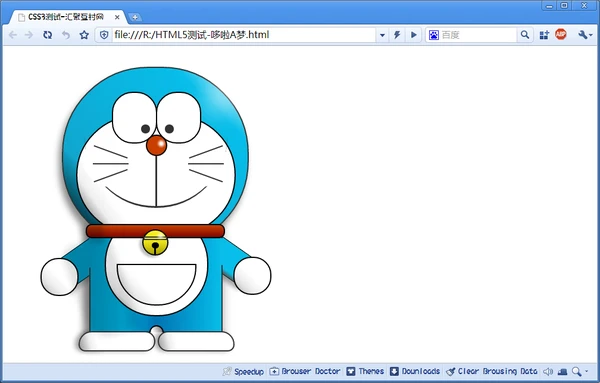
Task: Open a new tab with plus button
Action: point(135,17)
